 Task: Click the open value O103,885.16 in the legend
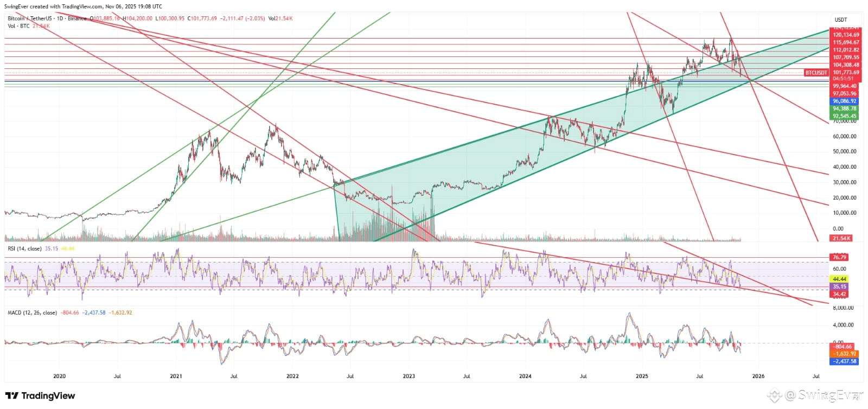[x=105, y=18]
